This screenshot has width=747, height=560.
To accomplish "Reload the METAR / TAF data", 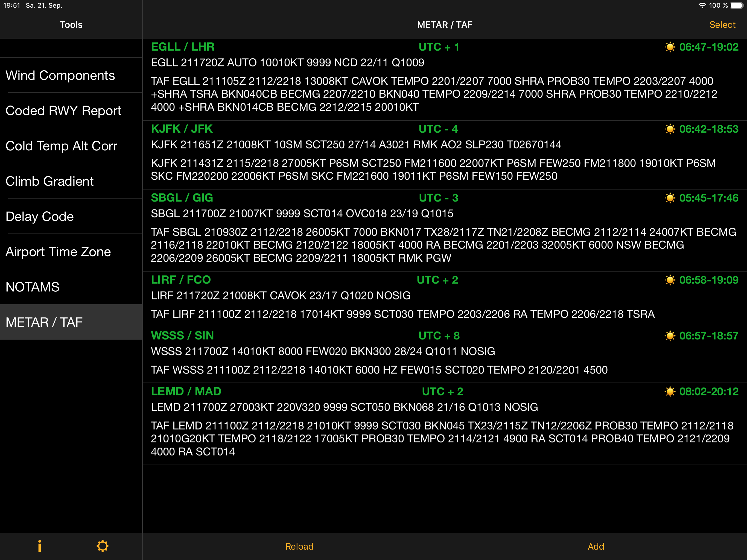I will point(299,547).
